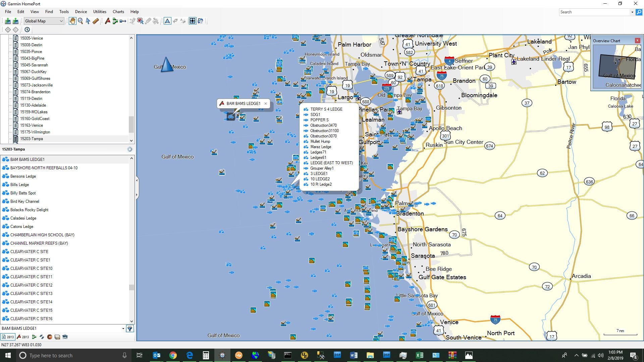Open the File menu
This screenshot has width=644, height=362.
pos(8,12)
